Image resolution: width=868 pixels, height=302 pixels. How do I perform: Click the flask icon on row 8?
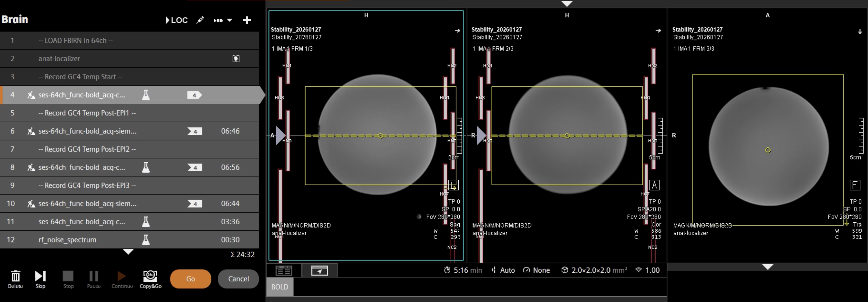(x=146, y=167)
